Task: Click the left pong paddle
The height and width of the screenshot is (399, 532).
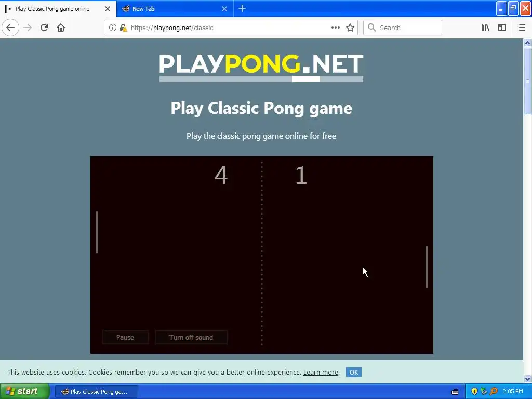Action: point(97,232)
